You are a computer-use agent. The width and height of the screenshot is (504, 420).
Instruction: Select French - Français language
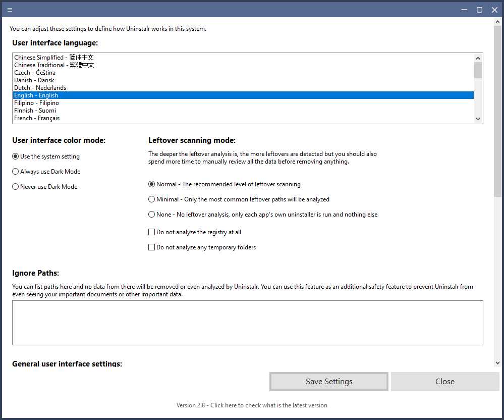point(243,118)
